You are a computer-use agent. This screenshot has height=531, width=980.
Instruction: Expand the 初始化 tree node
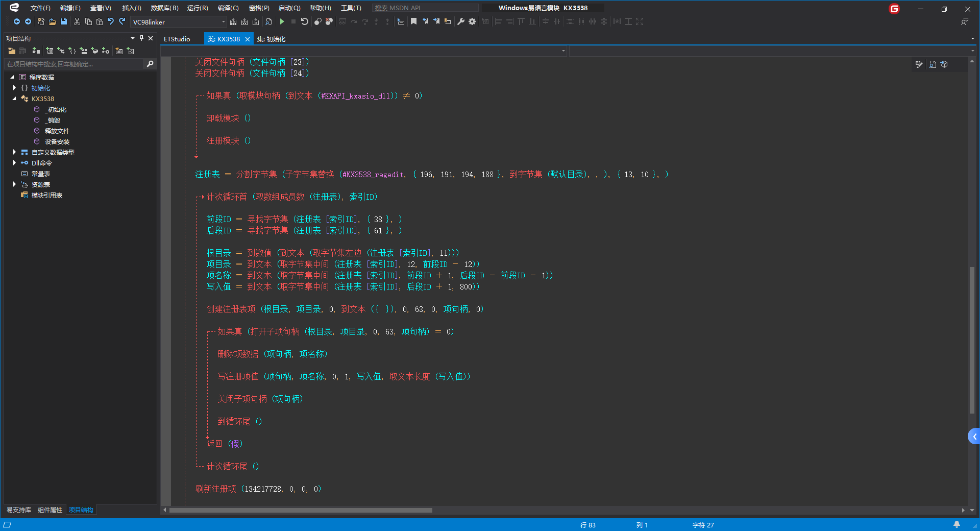pos(14,88)
